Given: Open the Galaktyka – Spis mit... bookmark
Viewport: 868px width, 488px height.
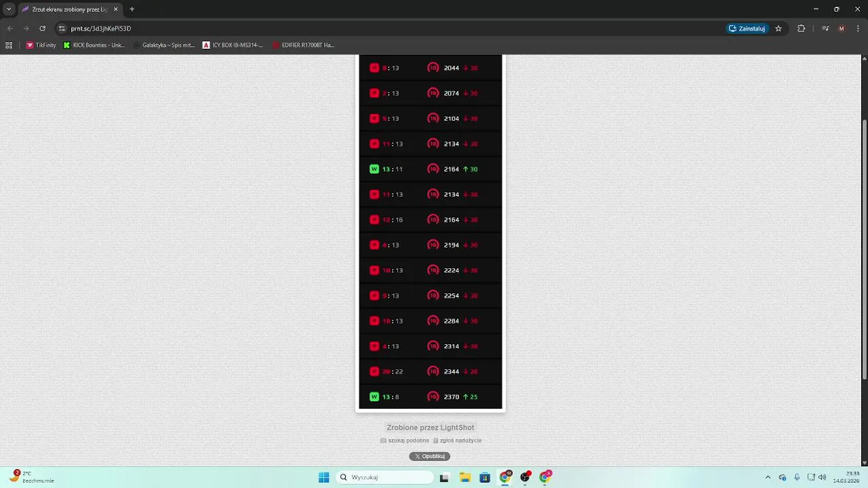Looking at the screenshot, I should [163, 45].
